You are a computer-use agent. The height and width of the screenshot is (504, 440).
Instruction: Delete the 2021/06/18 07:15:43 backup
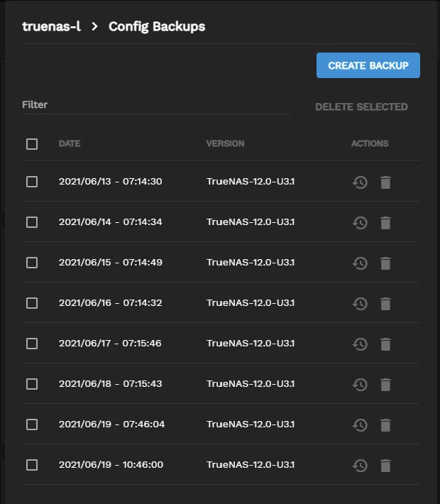coord(385,385)
